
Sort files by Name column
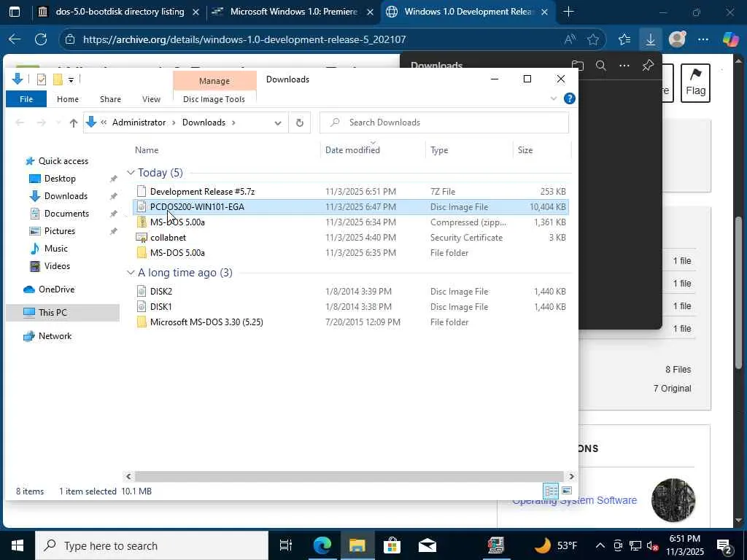click(x=146, y=150)
